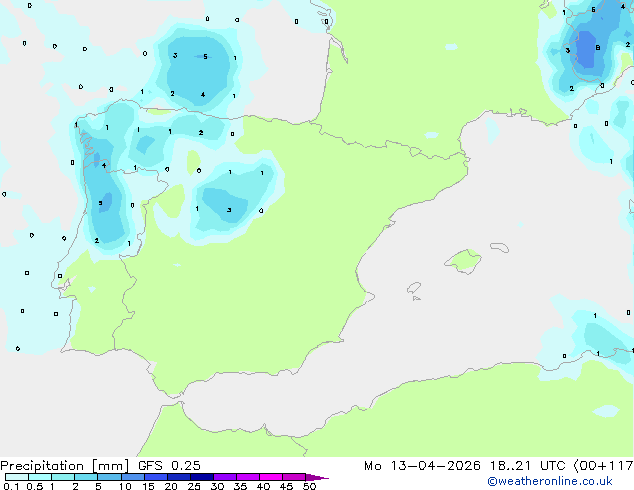
Task: Select the 45–50 mm legend color segment
Action: point(294,477)
